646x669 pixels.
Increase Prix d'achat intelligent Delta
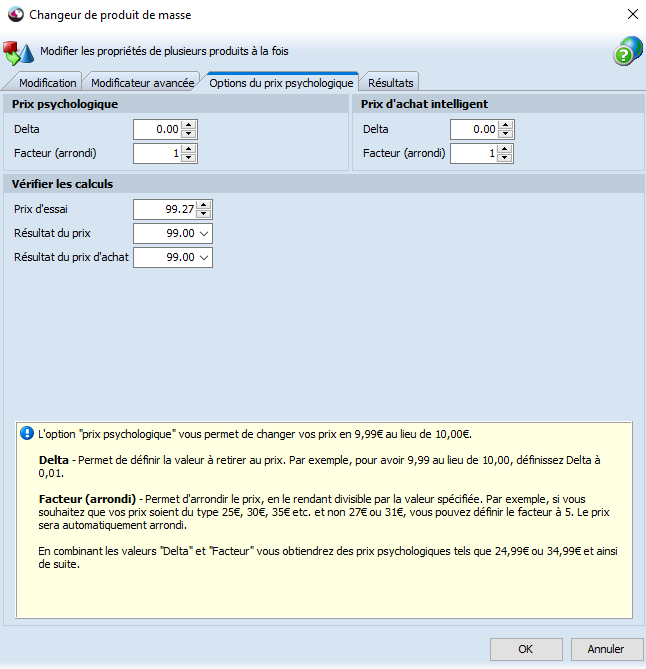[x=506, y=125]
